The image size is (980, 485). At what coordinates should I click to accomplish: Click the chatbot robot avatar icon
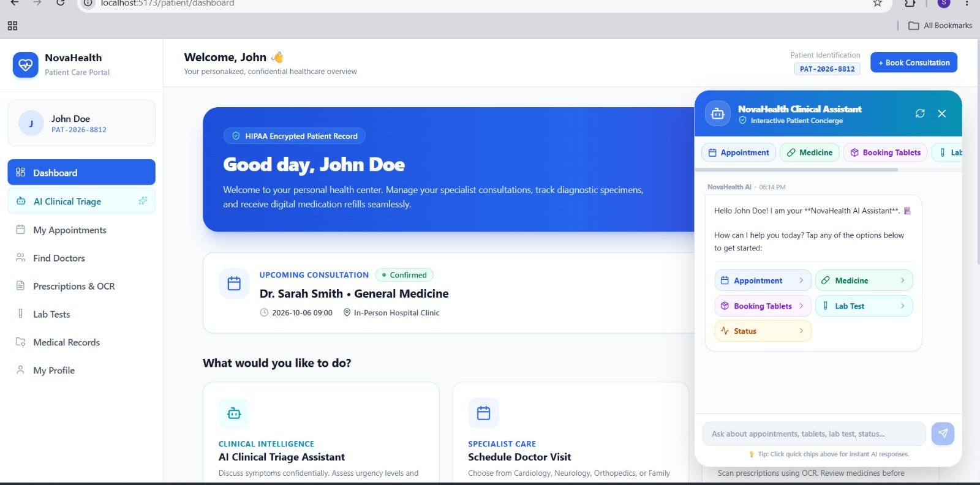point(718,114)
